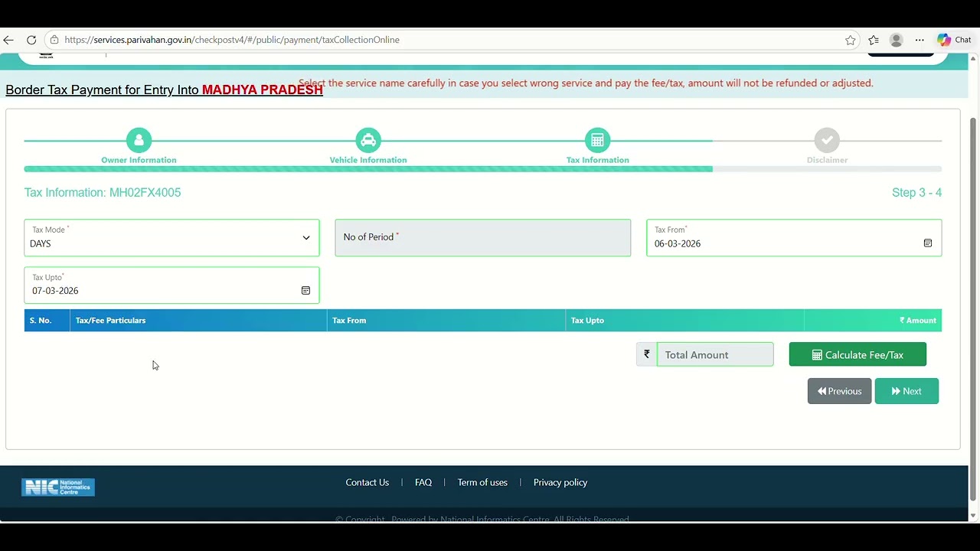Open Copilot Chat in browser
The image size is (980, 551).
click(x=954, y=40)
